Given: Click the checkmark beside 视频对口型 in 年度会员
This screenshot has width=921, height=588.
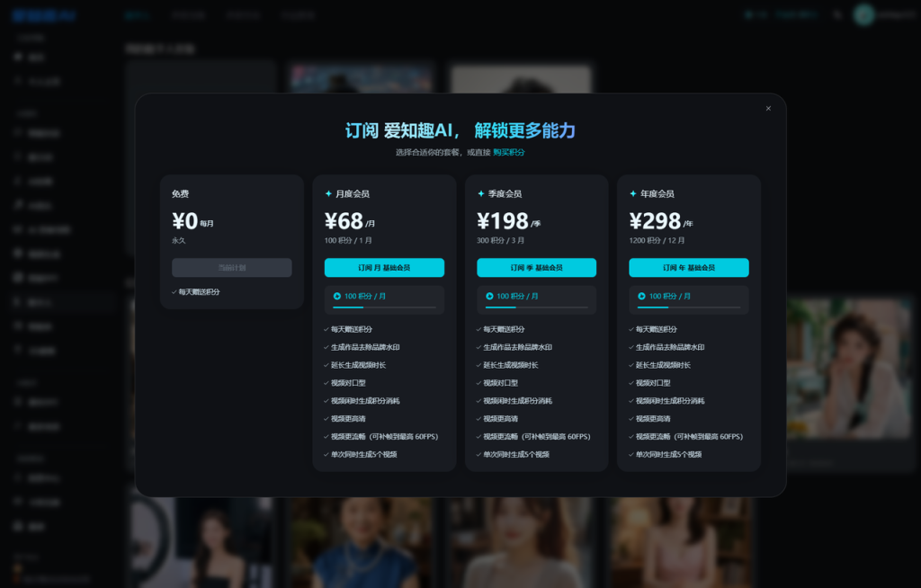Looking at the screenshot, I should click(631, 383).
